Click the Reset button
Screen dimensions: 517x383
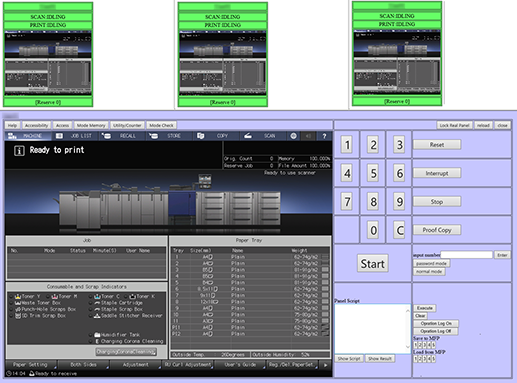coord(437,145)
